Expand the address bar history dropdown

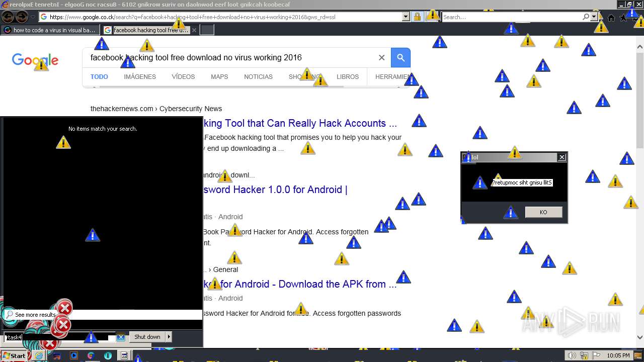click(x=406, y=17)
